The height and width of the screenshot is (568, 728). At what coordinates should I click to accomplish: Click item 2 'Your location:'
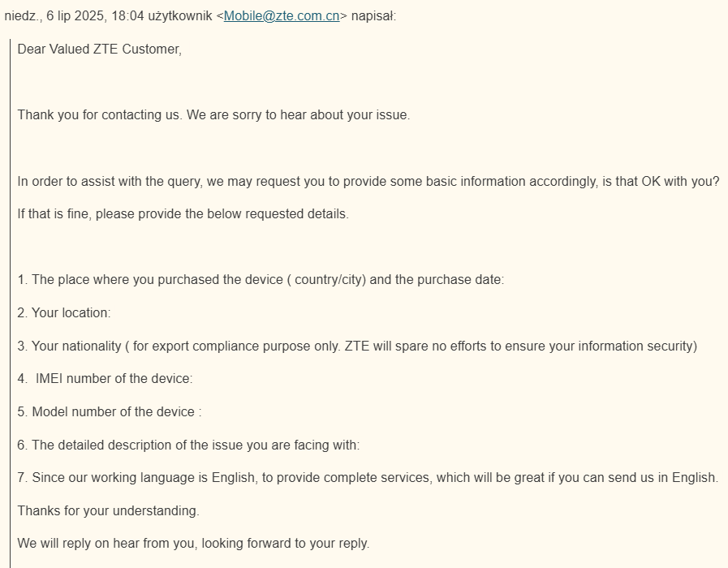click(x=64, y=312)
